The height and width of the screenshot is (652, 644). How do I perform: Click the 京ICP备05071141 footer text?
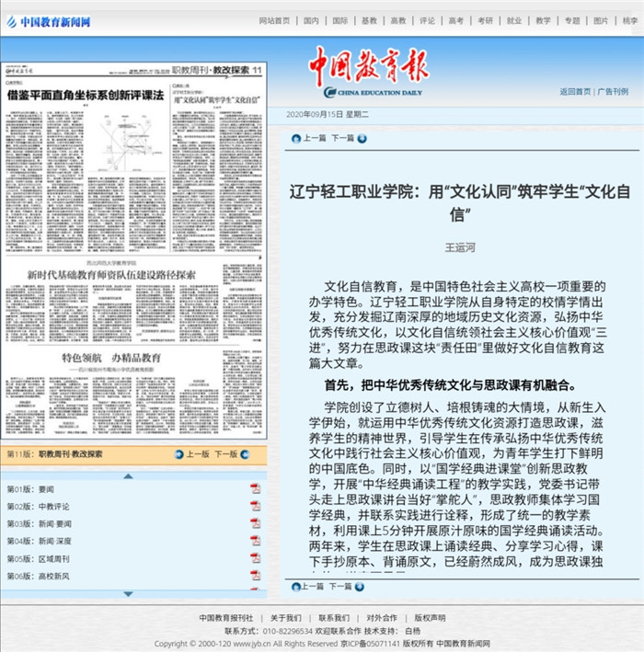[x=370, y=644]
